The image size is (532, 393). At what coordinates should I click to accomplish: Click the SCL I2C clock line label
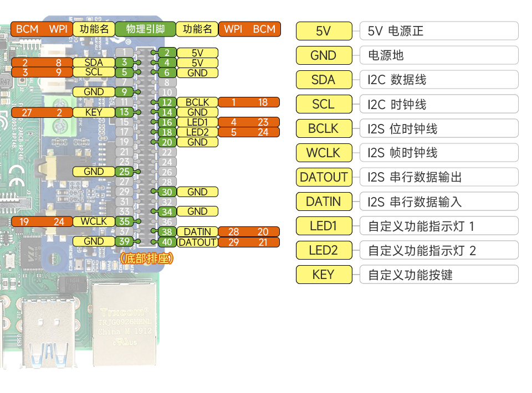(324, 104)
